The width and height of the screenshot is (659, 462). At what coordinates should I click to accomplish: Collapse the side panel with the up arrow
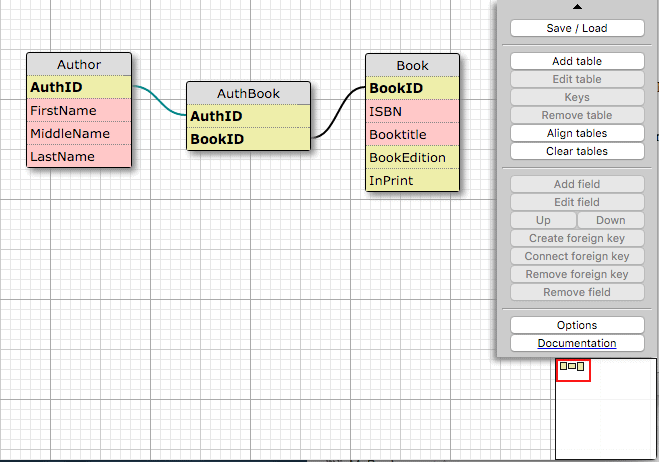[x=577, y=7]
